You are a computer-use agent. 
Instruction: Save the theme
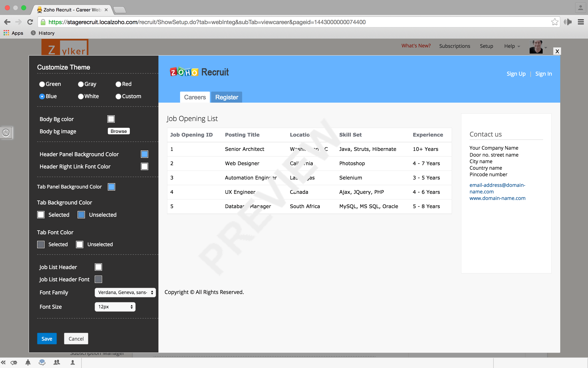pyautogui.click(x=47, y=339)
